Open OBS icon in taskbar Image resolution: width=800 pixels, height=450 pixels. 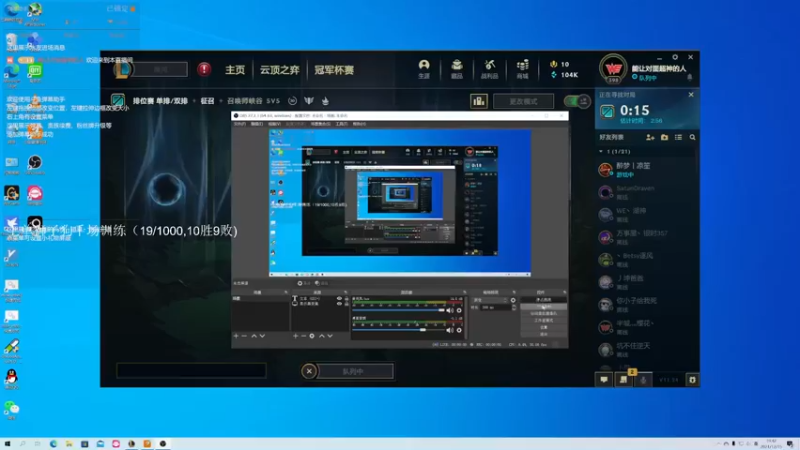point(163,444)
